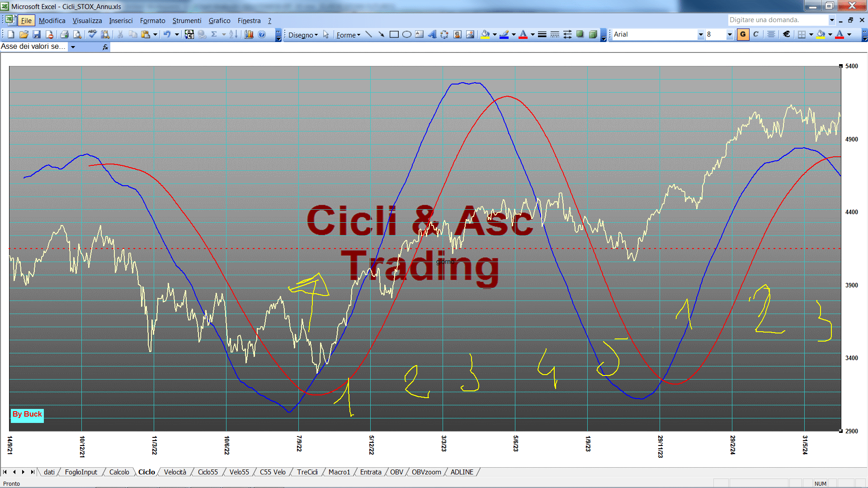This screenshot has width=868, height=488.
Task: Click red Font Color in formatting toolbar
Action: pyautogui.click(x=840, y=34)
